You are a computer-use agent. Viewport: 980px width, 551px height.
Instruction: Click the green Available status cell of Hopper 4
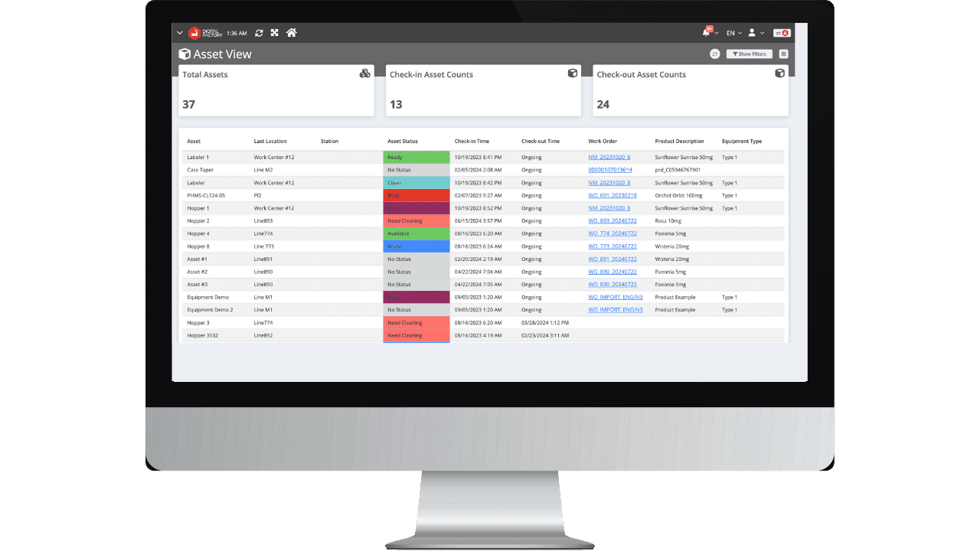(416, 233)
